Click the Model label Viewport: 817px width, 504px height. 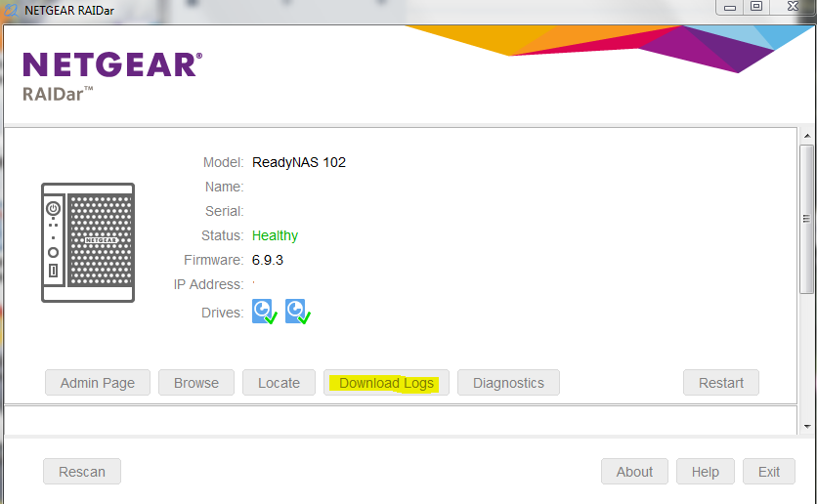pyautogui.click(x=223, y=162)
